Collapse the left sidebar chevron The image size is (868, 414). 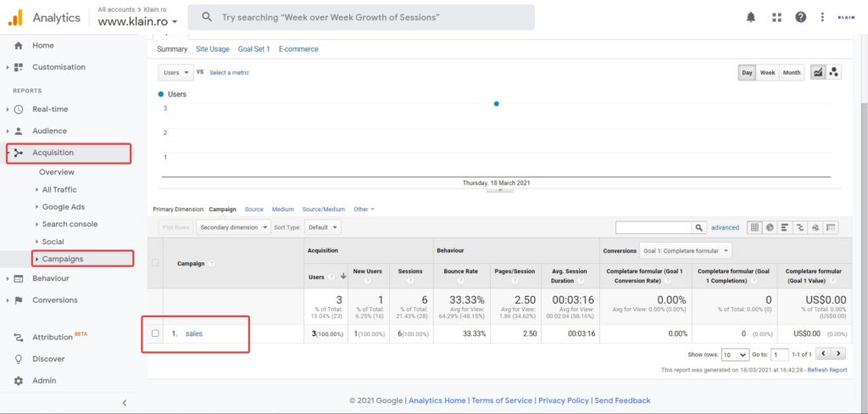tap(125, 403)
